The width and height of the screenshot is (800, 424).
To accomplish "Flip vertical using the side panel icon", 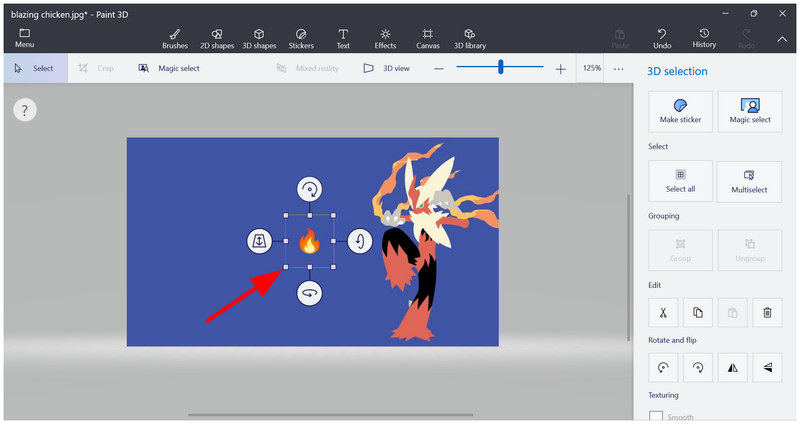I will (x=767, y=367).
